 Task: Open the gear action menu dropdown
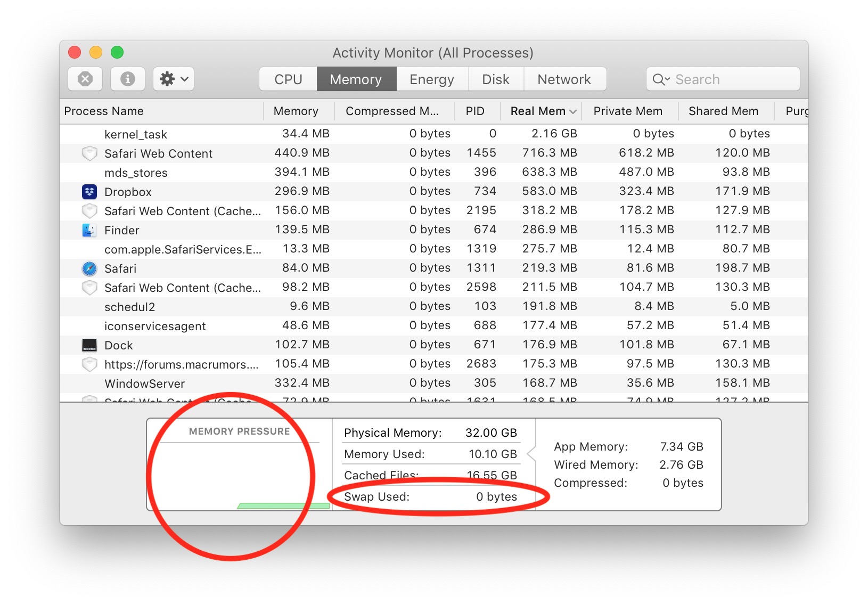click(174, 79)
